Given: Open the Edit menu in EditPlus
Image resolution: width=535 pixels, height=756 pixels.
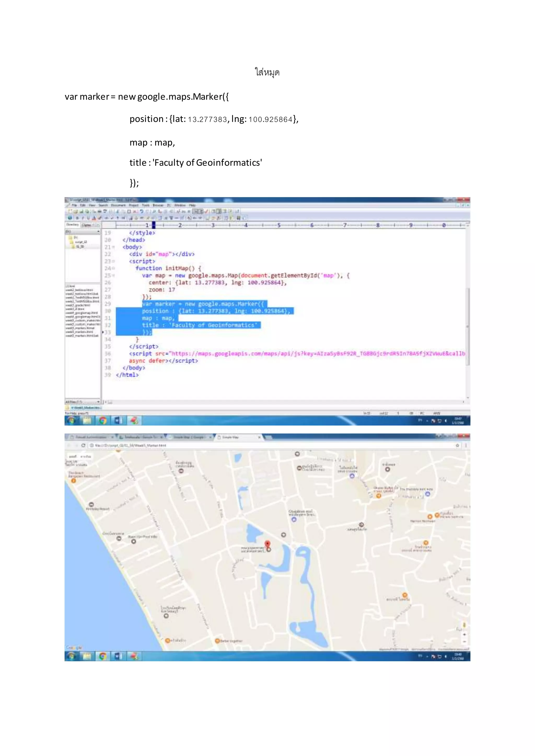Looking at the screenshot, I should 83,205.
